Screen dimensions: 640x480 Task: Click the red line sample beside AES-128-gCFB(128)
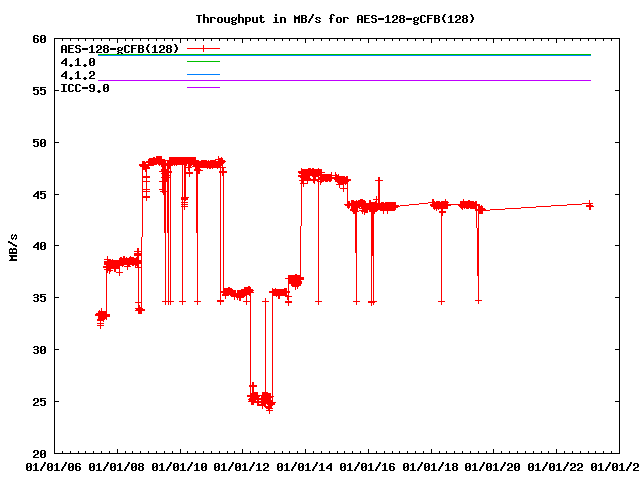pyautogui.click(x=203, y=48)
